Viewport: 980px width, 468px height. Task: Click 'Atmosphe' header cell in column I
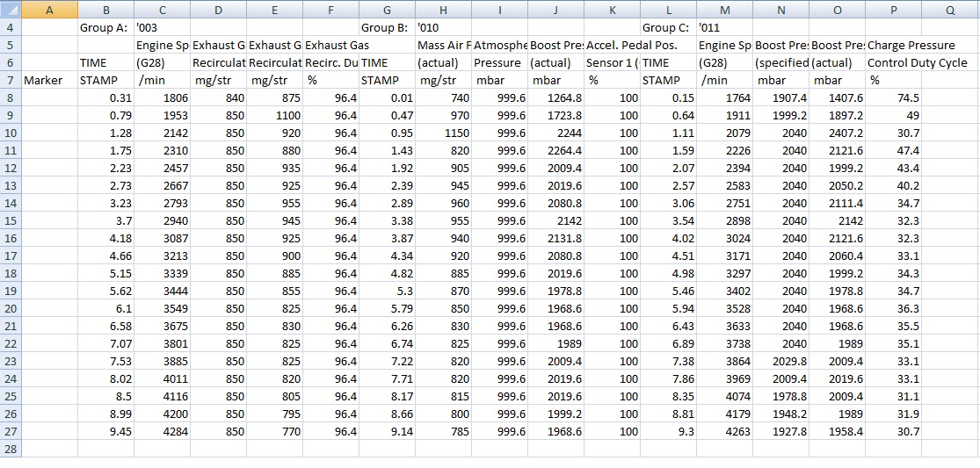pyautogui.click(x=499, y=45)
